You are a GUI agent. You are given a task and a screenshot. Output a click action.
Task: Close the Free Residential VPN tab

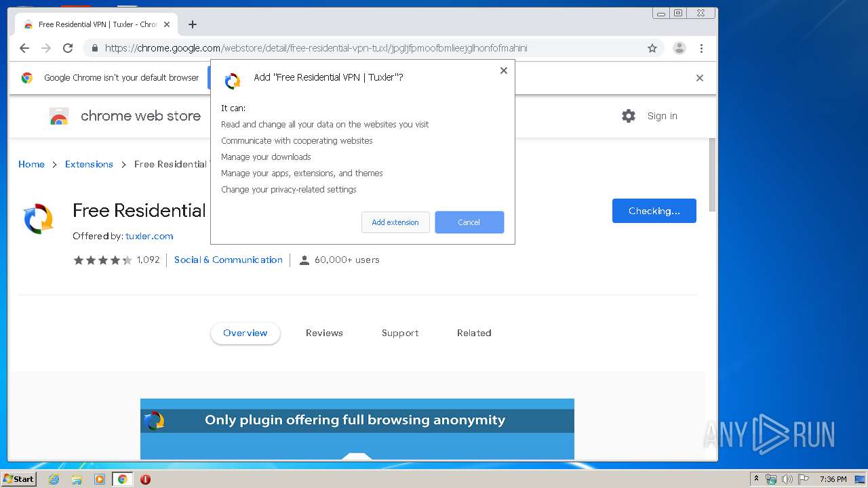[167, 24]
